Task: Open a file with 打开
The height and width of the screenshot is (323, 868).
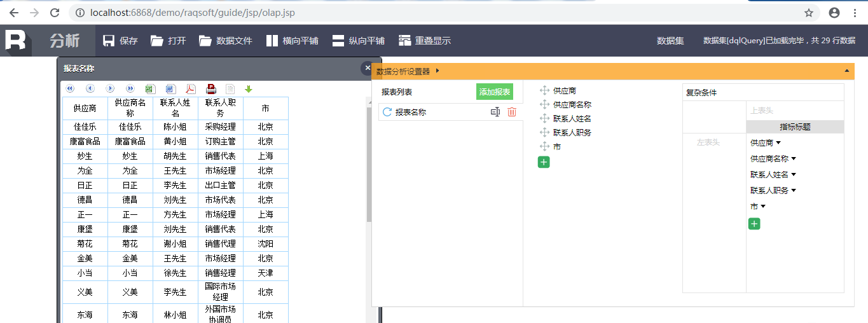Action: point(169,41)
